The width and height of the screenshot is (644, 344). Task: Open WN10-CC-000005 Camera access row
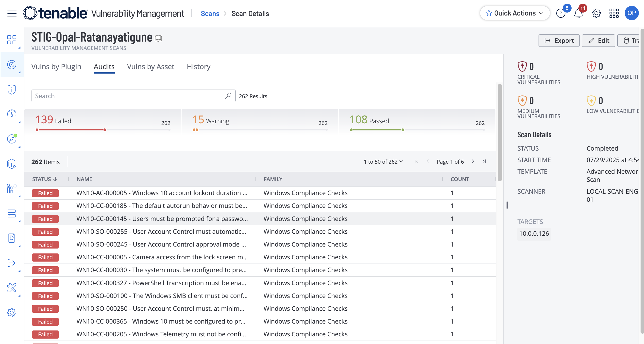pos(260,257)
